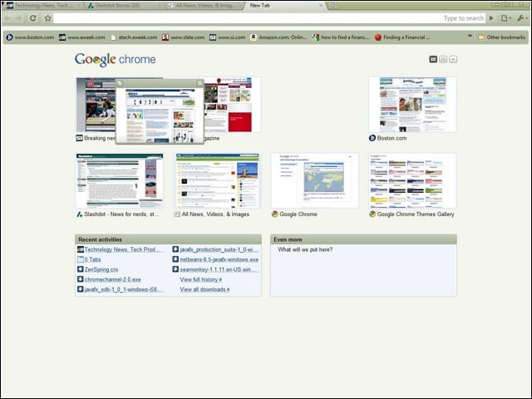This screenshot has height=399, width=532.
Task: Open 'how to find a financ...' bookmark
Action: pos(341,37)
